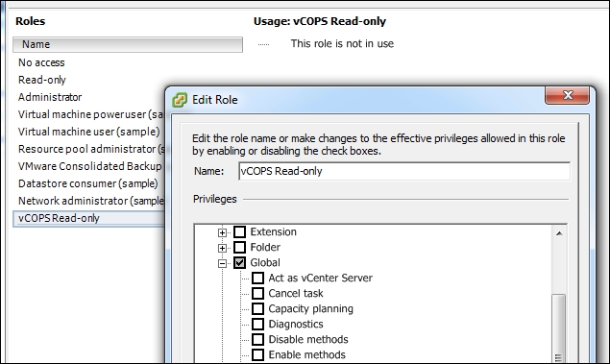Select VMware Consolidated Backup role

click(x=90, y=166)
